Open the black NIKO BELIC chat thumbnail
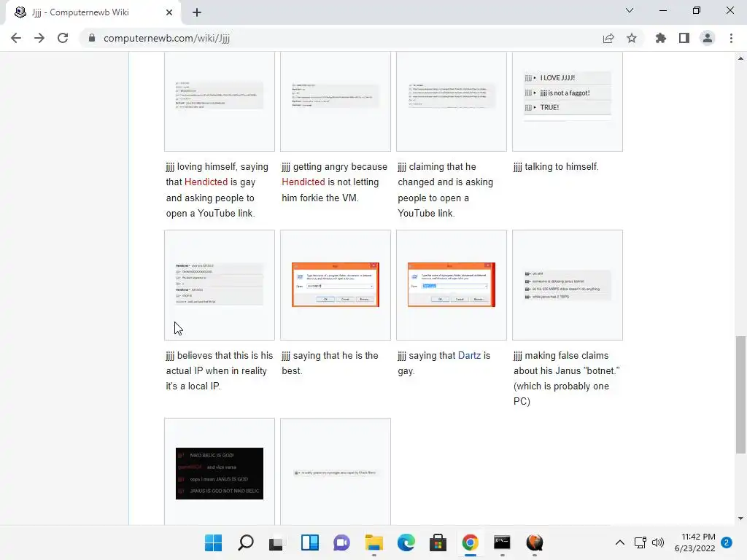 tap(220, 473)
